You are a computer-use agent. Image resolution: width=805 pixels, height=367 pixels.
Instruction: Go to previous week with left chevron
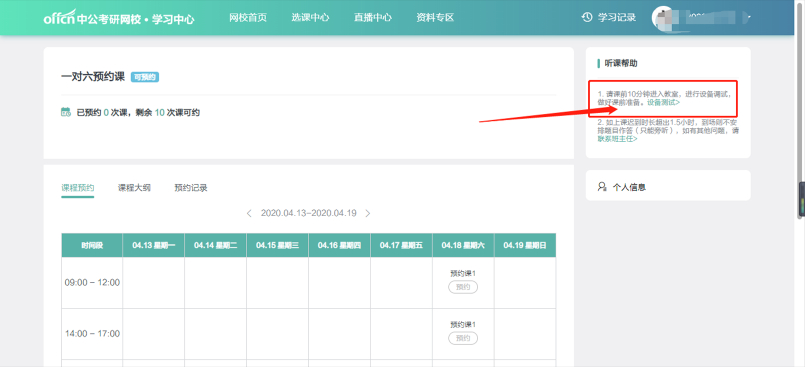249,213
